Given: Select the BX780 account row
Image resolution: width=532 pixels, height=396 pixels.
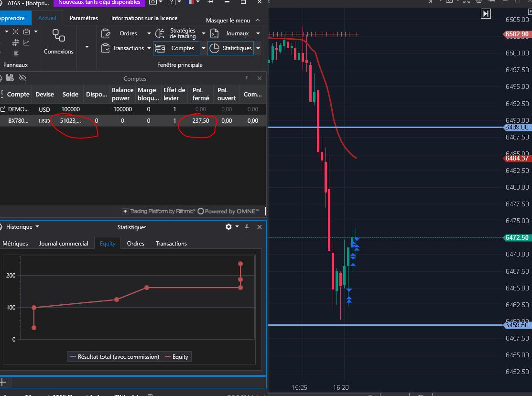Looking at the screenshot, I should [133, 121].
